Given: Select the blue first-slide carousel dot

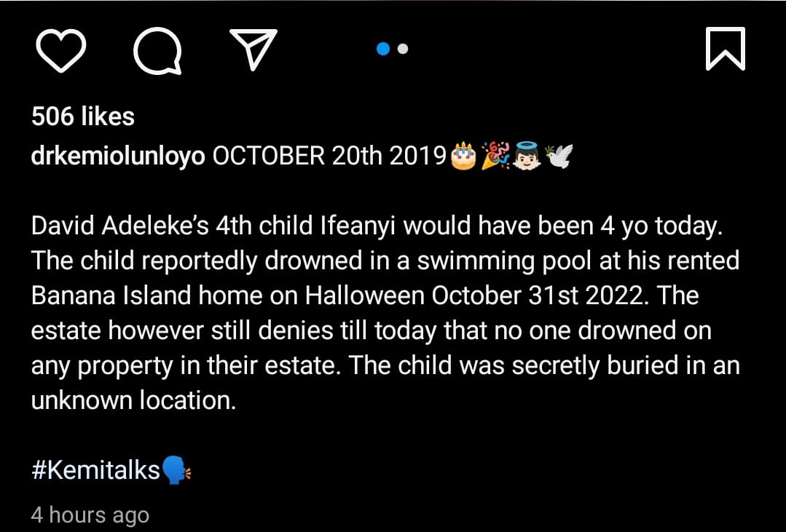Looking at the screenshot, I should click(383, 49).
